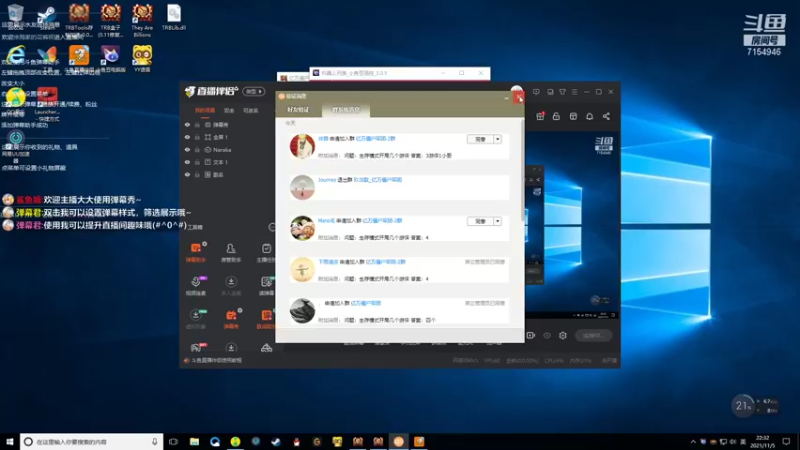Toggle lock on 全屏 1 layer
The image size is (800, 450).
197,137
